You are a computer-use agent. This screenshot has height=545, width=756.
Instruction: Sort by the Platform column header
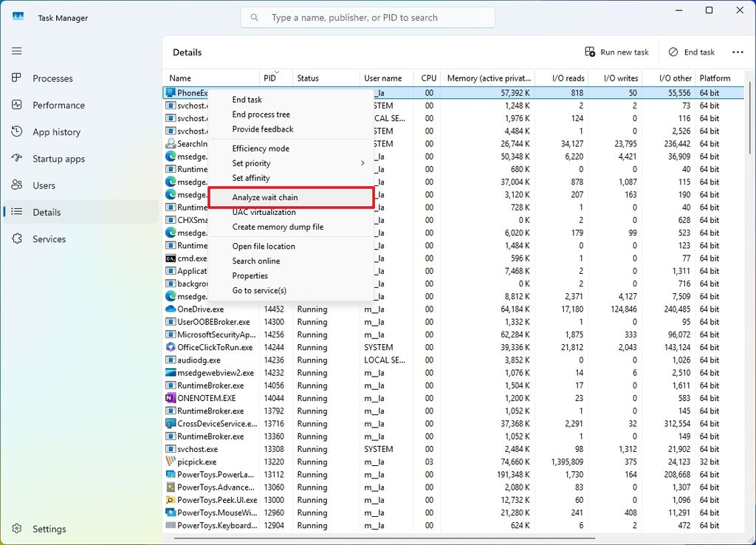point(719,78)
